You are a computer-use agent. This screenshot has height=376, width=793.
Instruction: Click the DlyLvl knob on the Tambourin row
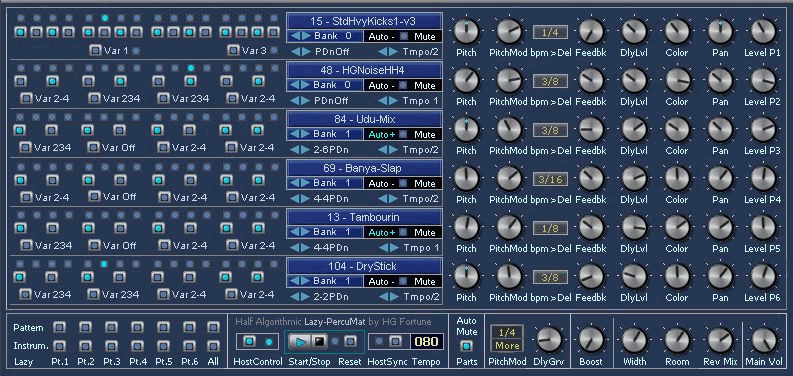tap(634, 228)
